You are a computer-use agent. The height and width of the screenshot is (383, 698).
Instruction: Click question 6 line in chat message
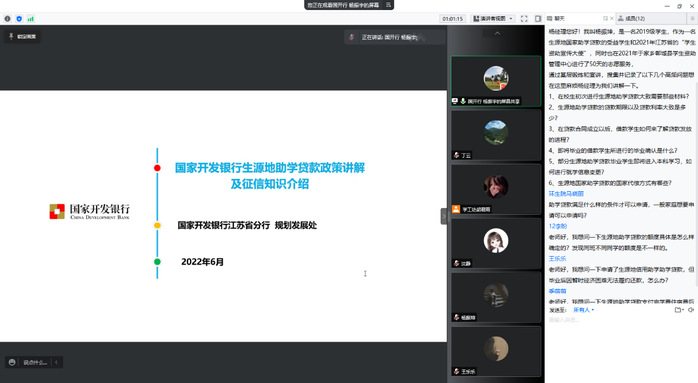point(610,183)
